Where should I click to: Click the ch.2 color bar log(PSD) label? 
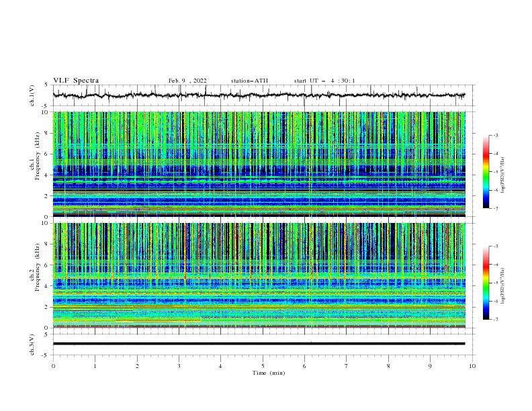pyautogui.click(x=503, y=286)
